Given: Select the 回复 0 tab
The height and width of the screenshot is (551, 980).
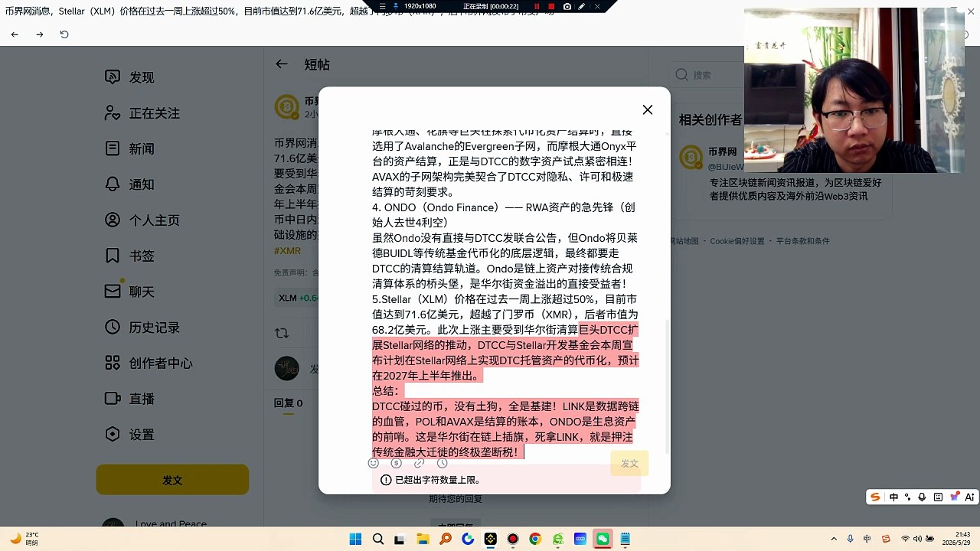Looking at the screenshot, I should click(x=289, y=403).
